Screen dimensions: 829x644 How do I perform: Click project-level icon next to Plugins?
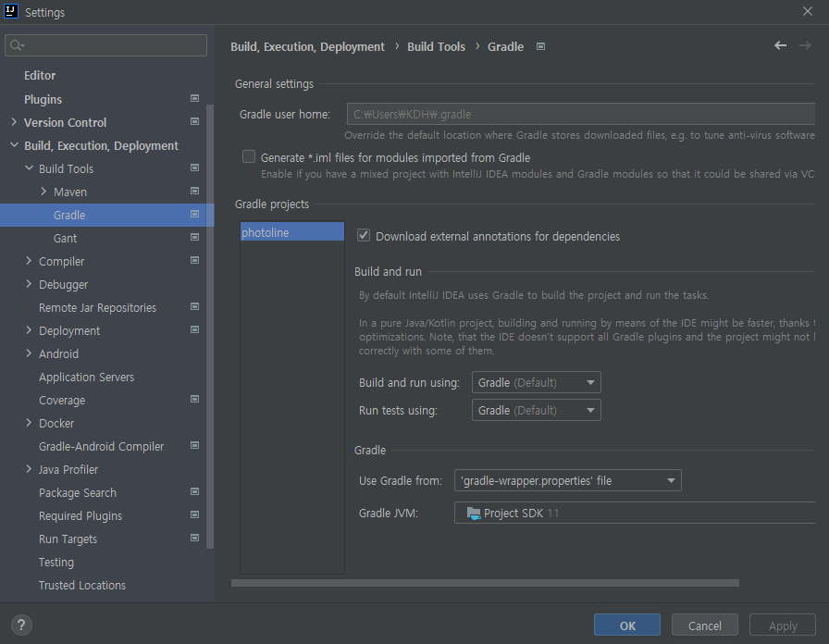click(194, 98)
